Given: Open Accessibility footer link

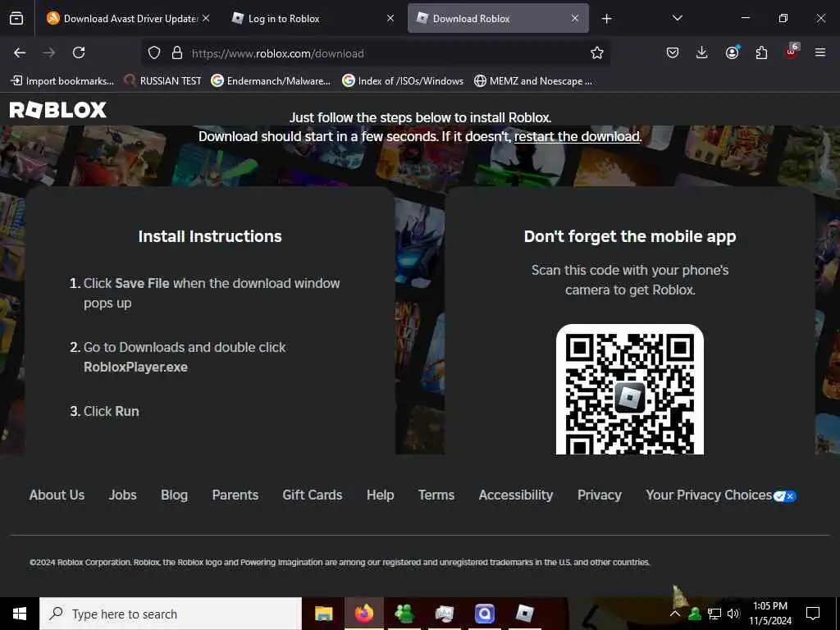Looking at the screenshot, I should (516, 495).
